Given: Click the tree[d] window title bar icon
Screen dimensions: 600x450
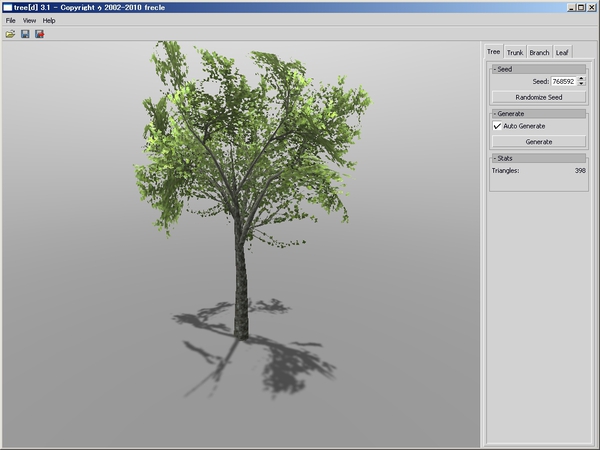Looking at the screenshot, I should pyautogui.click(x=8, y=7).
